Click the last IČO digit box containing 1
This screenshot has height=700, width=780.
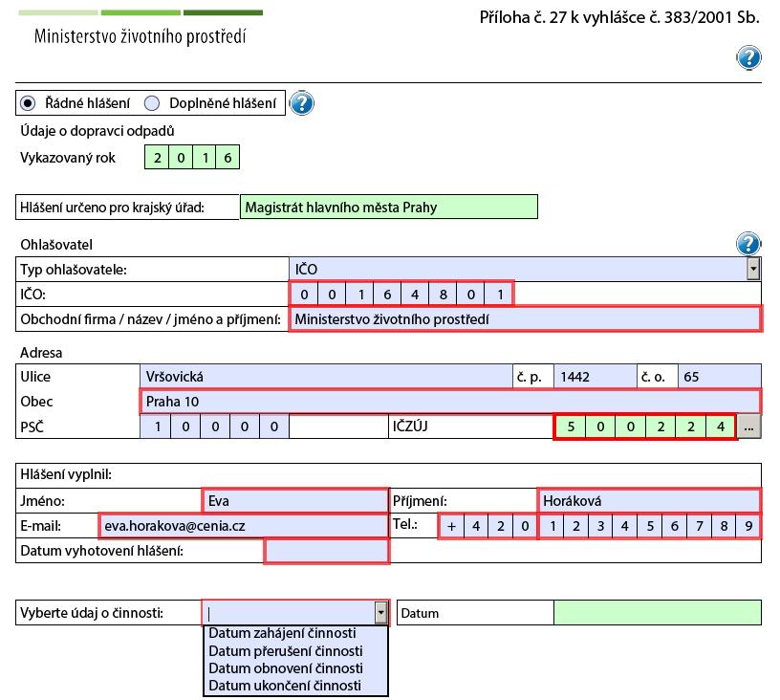click(499, 295)
